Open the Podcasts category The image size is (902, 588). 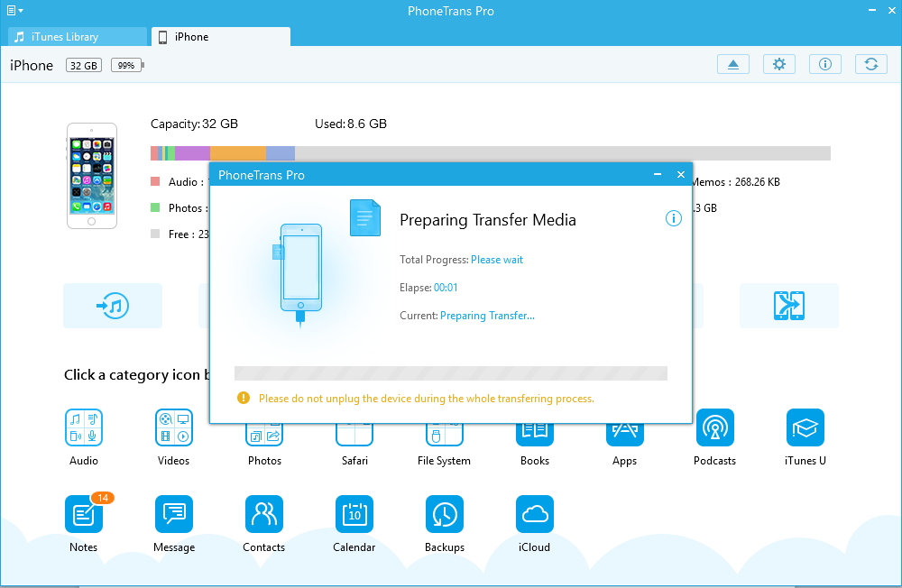(x=714, y=428)
